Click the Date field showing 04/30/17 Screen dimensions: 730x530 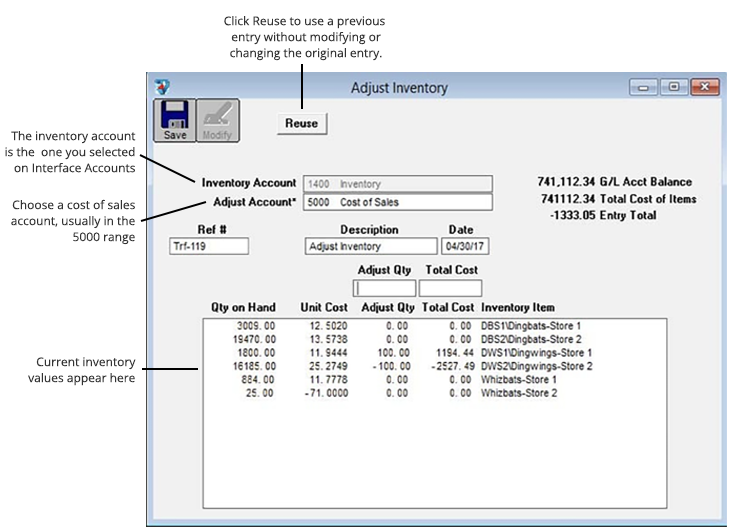463,247
